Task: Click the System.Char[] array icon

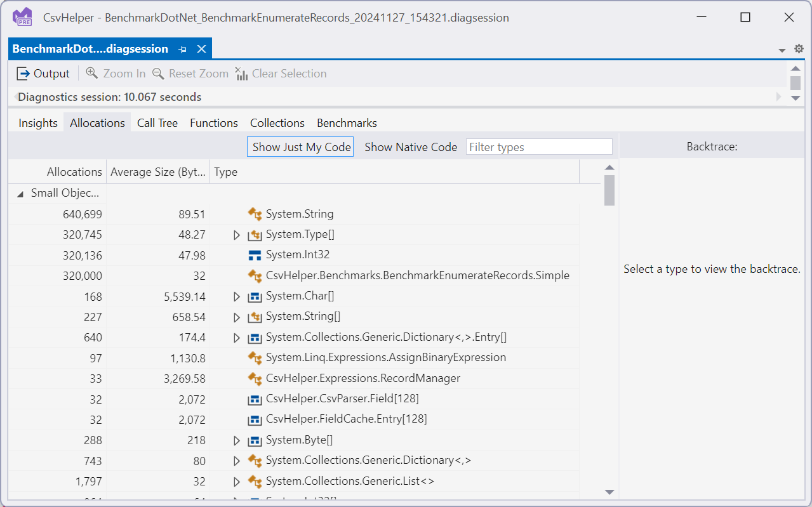Action: click(255, 296)
